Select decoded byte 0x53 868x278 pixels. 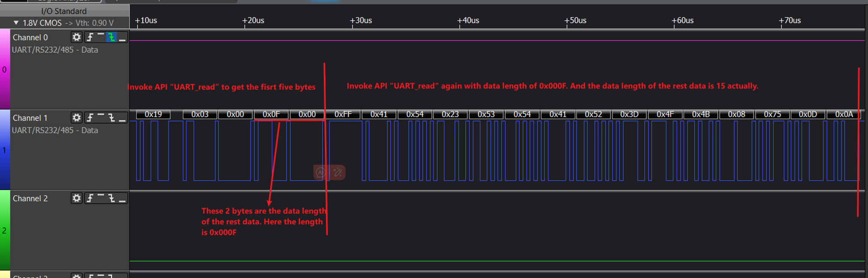[486, 114]
